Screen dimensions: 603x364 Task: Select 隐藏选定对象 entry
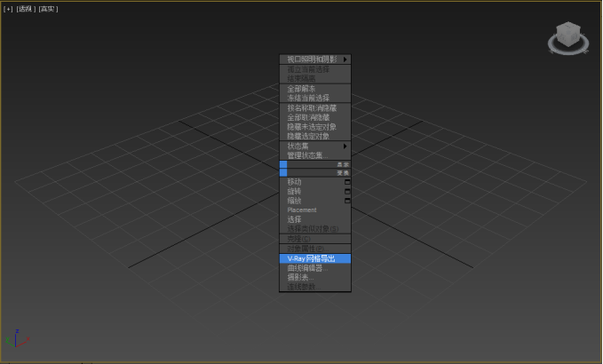[x=315, y=136]
